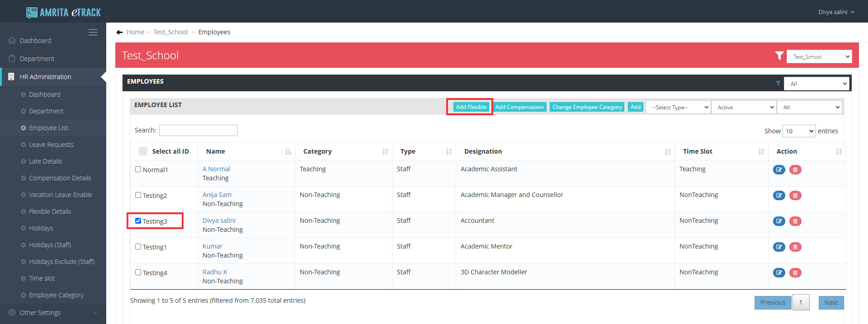Click the edit icon for Normal1 row

pos(778,170)
